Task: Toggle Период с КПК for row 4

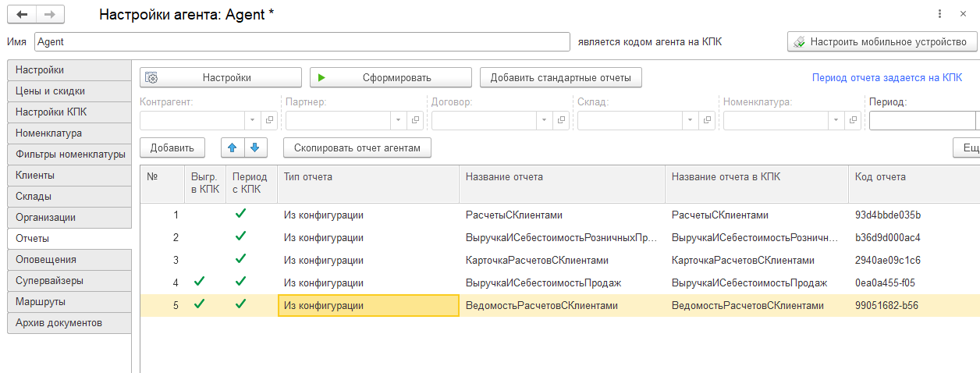Action: 240,282
